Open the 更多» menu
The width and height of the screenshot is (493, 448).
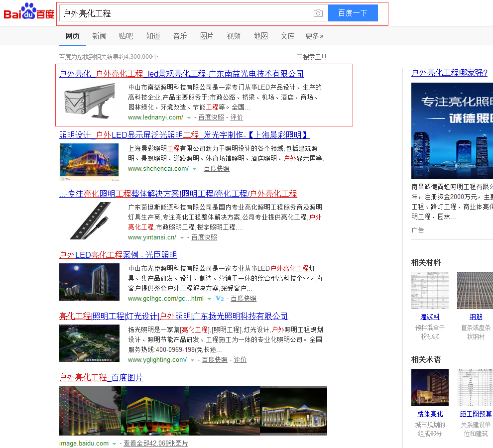click(x=314, y=36)
